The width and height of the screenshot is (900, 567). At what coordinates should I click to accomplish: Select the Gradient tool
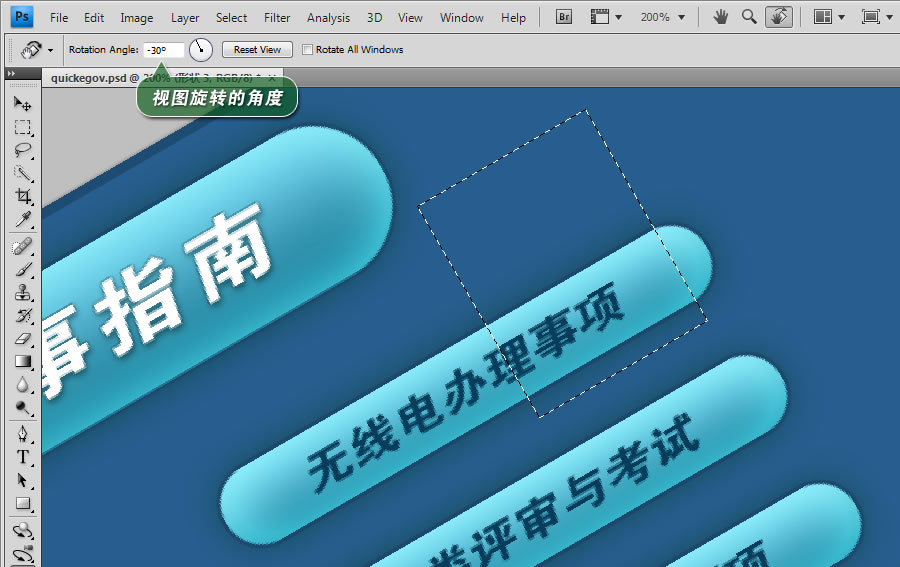(x=23, y=362)
